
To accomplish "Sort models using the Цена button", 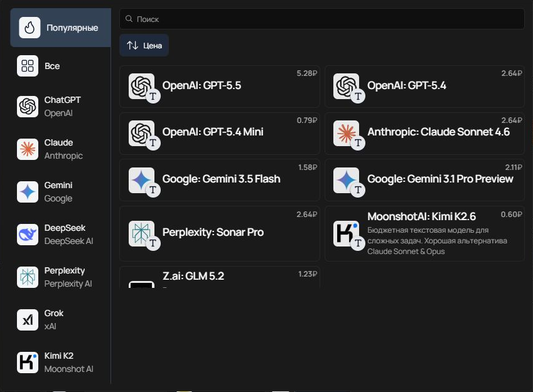I will pos(144,45).
